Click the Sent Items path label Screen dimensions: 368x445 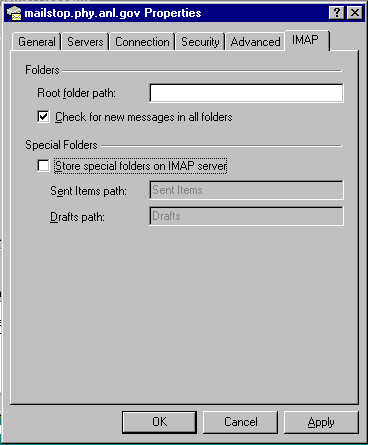click(88, 191)
